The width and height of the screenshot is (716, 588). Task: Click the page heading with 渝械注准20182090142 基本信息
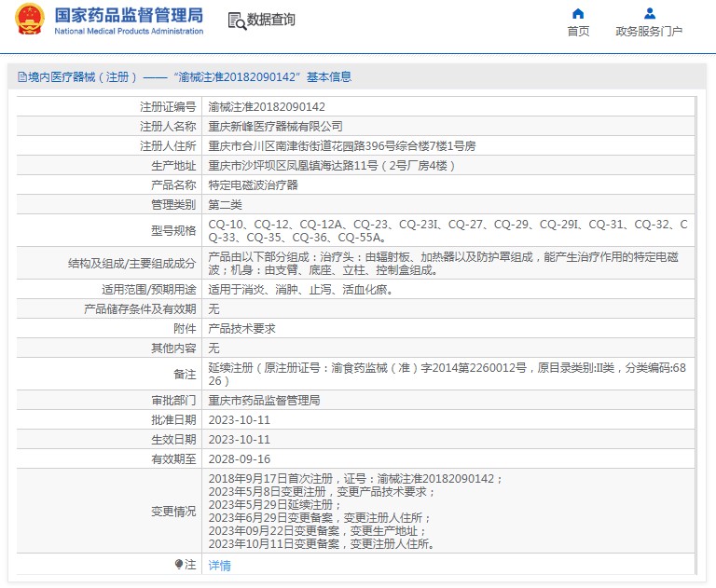tap(185, 76)
